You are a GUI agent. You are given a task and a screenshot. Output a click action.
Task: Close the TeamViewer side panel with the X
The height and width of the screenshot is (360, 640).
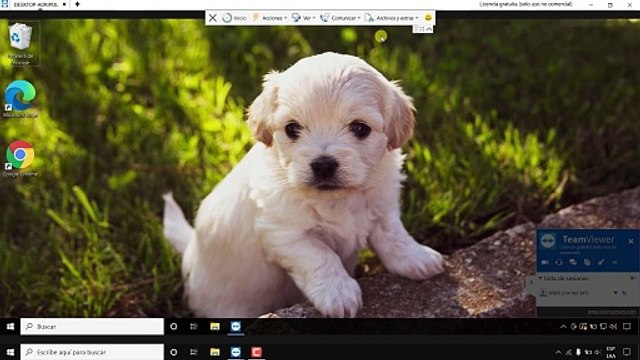(631, 241)
